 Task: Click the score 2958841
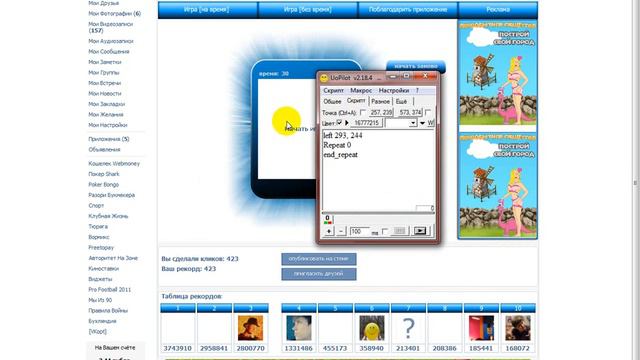(214, 349)
